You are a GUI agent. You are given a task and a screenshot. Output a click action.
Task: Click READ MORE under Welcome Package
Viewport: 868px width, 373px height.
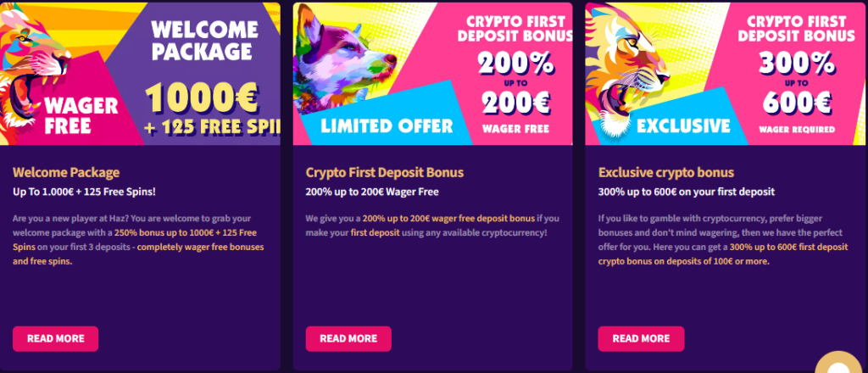coord(56,338)
